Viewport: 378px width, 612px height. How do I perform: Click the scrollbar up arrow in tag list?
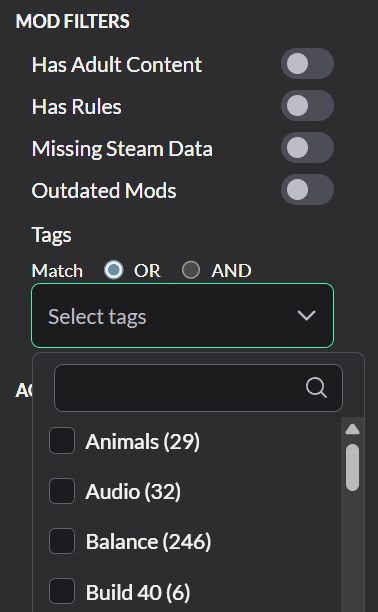point(353,429)
